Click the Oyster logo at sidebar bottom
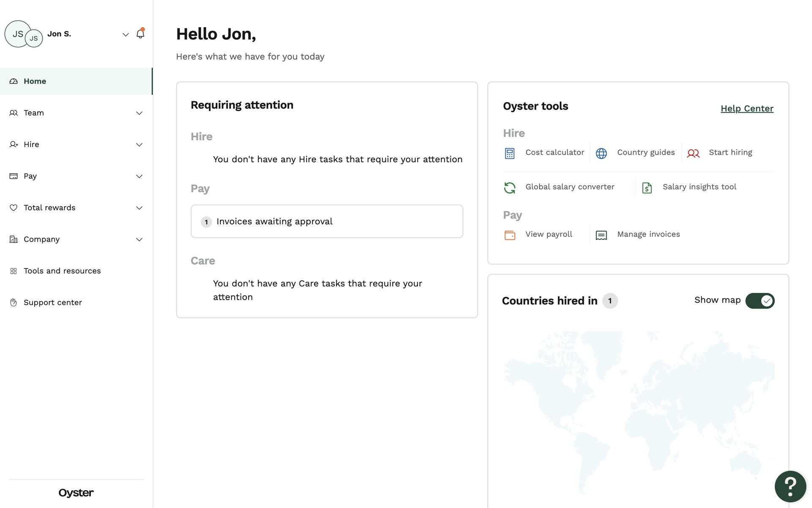Screen dimensions: 812x508 76,493
